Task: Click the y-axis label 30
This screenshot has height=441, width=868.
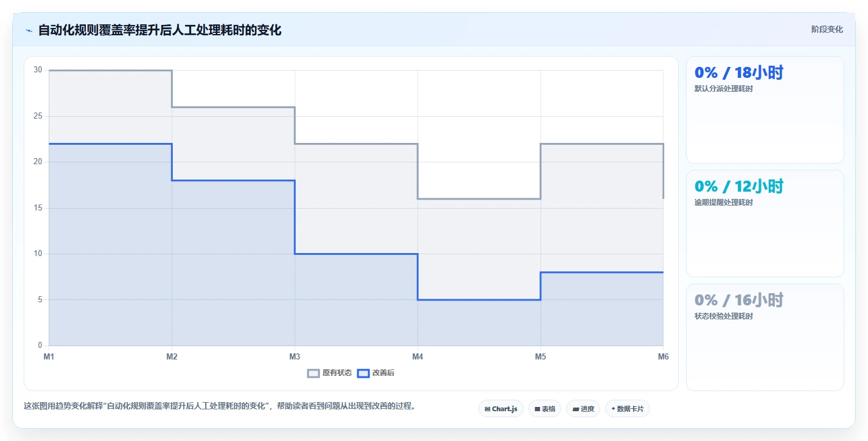Action: point(38,70)
